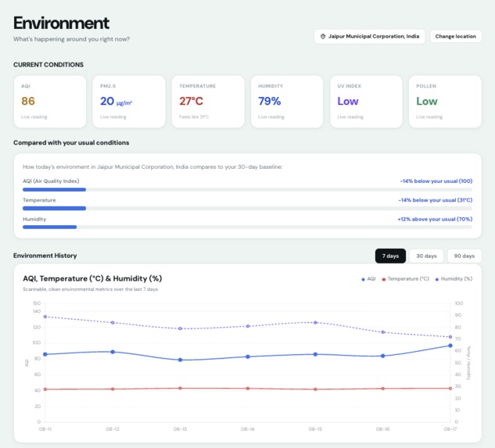Click "What's happening around you right now?" subtitle
The width and height of the screenshot is (495, 448).
click(x=71, y=39)
